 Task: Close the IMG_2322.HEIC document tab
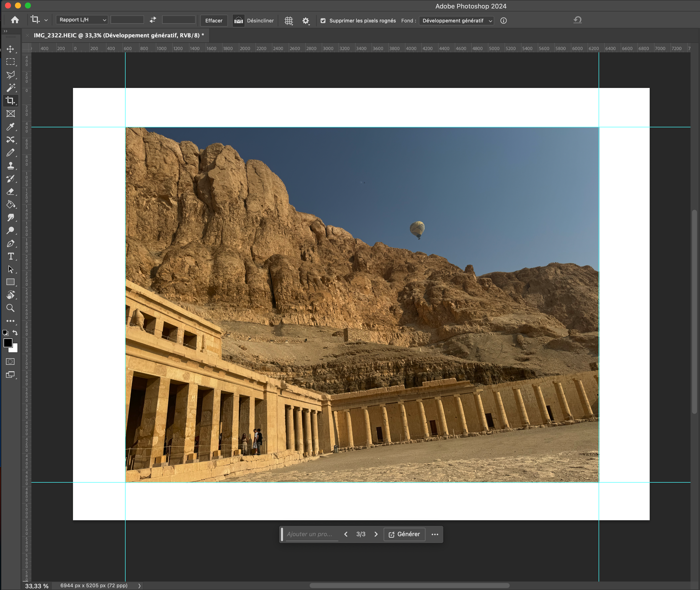click(27, 35)
